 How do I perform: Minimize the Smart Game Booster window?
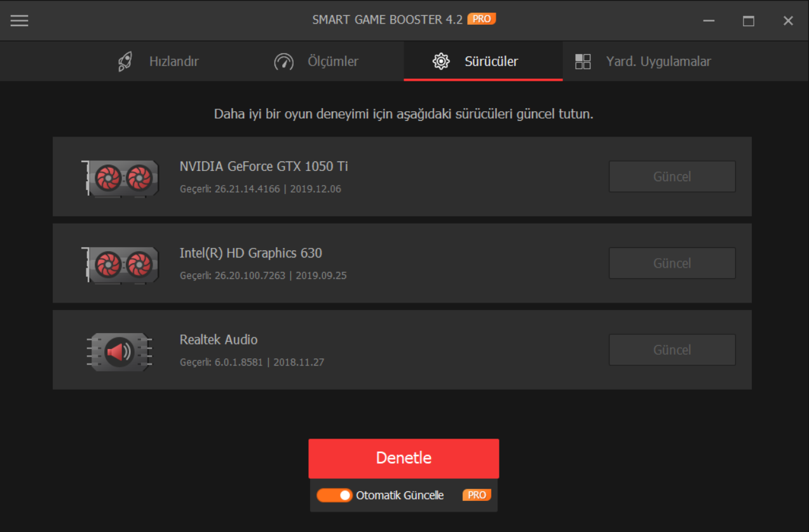pos(709,20)
